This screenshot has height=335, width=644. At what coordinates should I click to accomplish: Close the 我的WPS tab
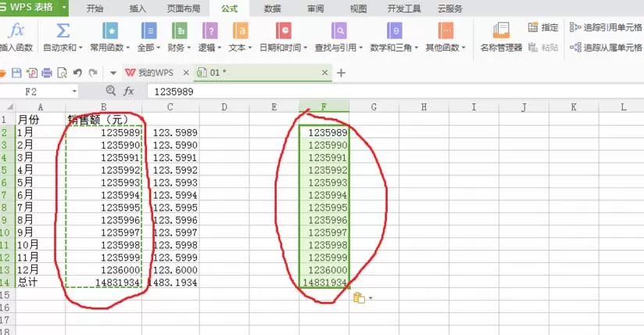click(x=186, y=73)
